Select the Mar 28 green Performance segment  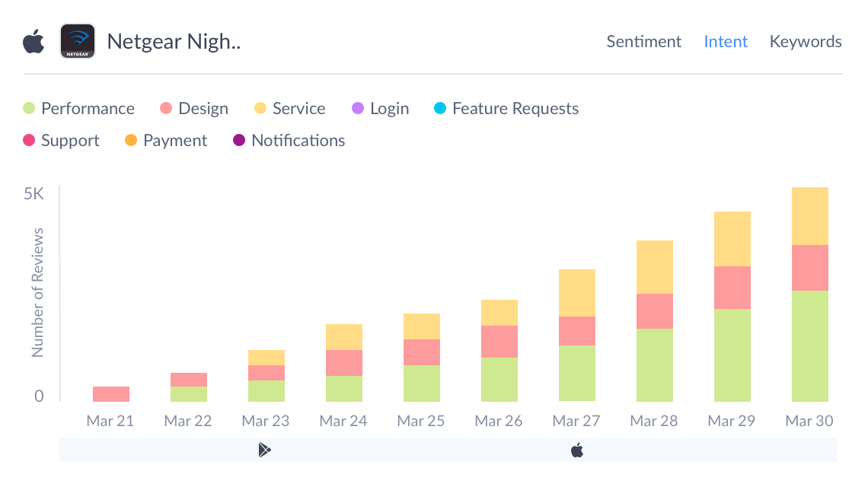click(654, 364)
